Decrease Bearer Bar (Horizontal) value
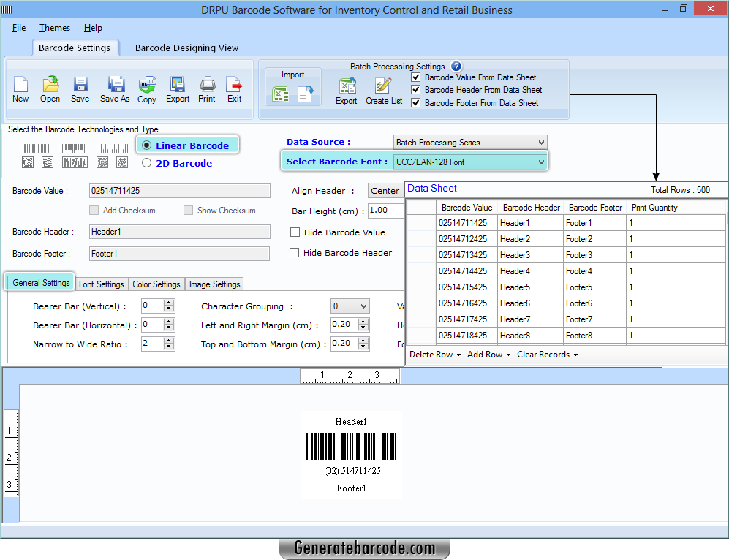Screen dimensions: 729x560 pos(169,328)
